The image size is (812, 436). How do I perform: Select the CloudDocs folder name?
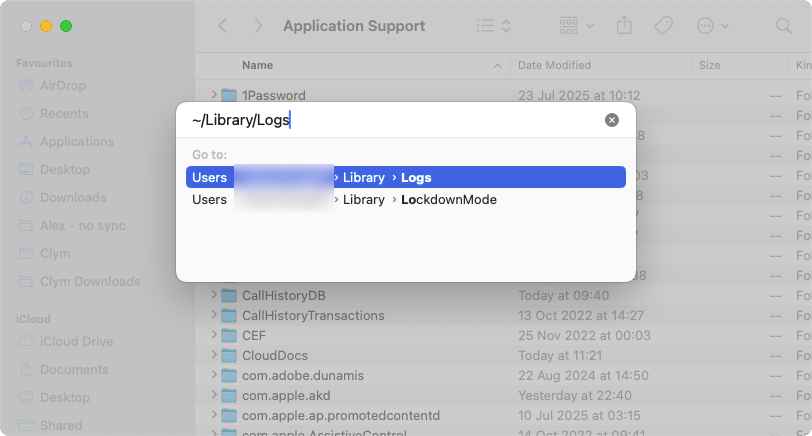tap(275, 356)
